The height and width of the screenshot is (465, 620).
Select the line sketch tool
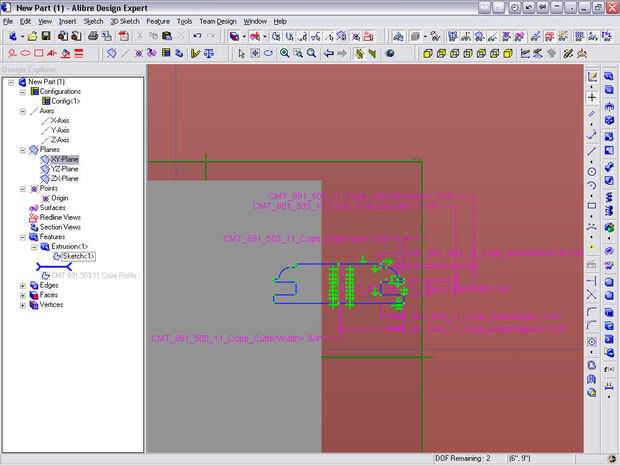tap(592, 151)
